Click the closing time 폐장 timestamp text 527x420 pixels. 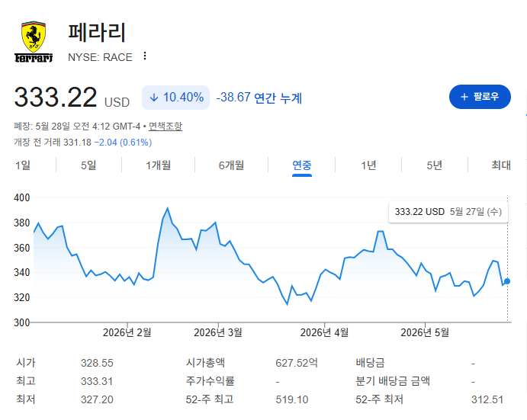click(x=77, y=127)
